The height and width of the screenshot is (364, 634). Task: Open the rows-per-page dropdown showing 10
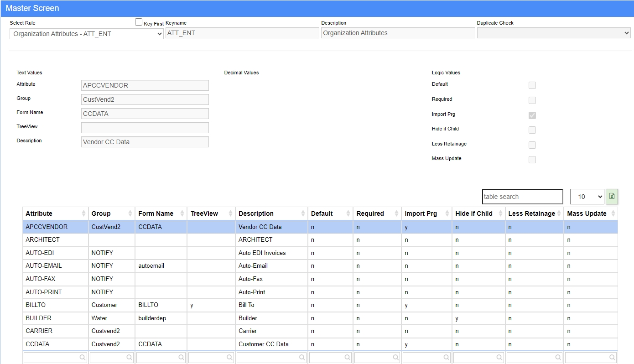[x=587, y=197]
